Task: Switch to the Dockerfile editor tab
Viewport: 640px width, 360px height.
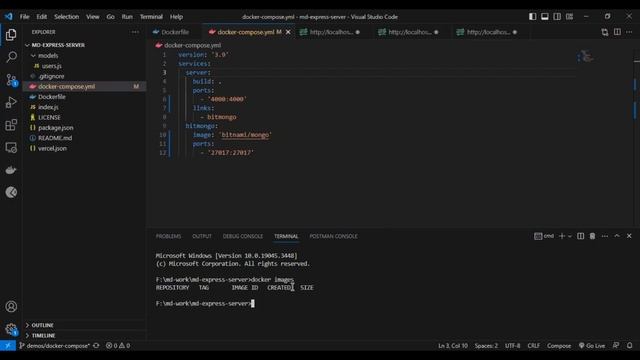Action: (x=175, y=32)
